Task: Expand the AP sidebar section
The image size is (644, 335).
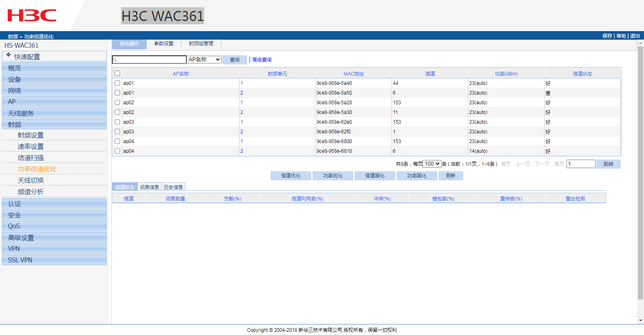Action: (x=54, y=102)
